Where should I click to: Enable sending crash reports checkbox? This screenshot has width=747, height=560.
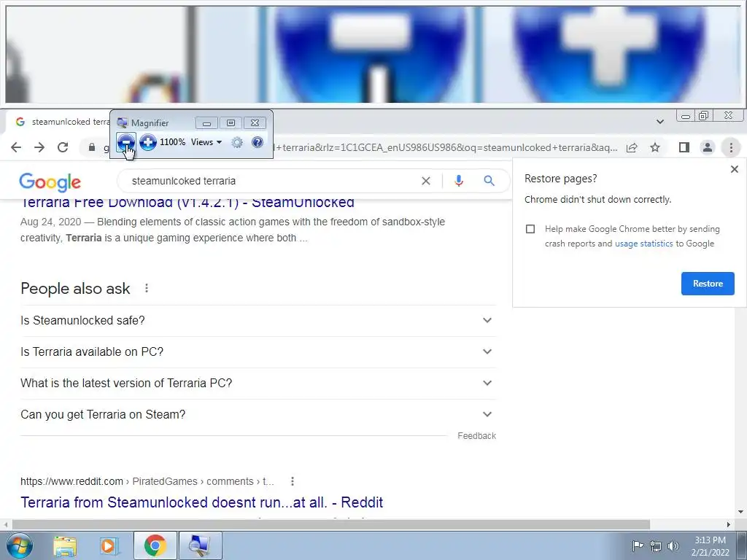tap(530, 229)
